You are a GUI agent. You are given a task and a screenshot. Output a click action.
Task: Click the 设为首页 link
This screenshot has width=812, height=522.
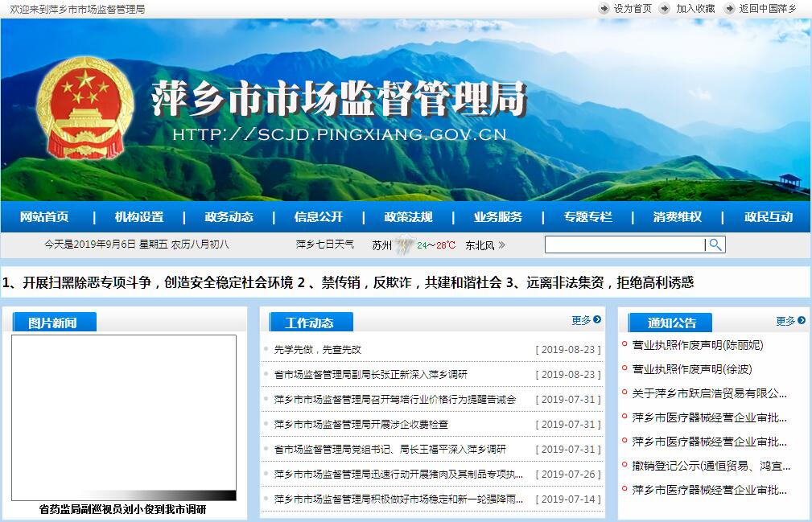point(633,9)
